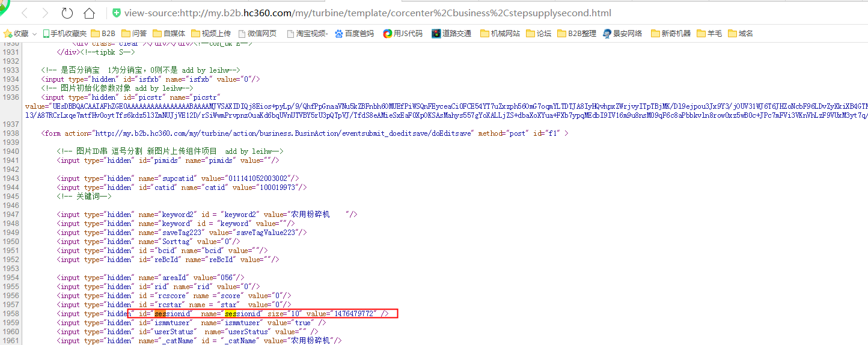
Task: Open the 百度爸妈 bookmark
Action: click(354, 34)
